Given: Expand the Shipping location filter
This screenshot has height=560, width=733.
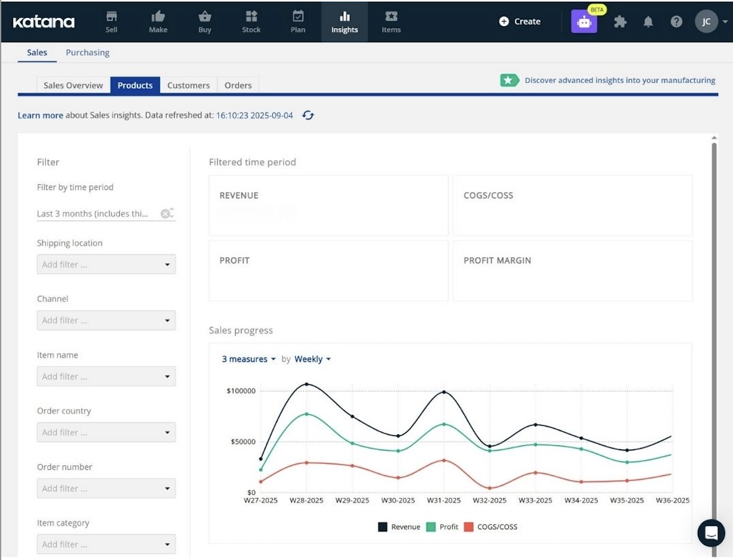Looking at the screenshot, I should coord(106,265).
